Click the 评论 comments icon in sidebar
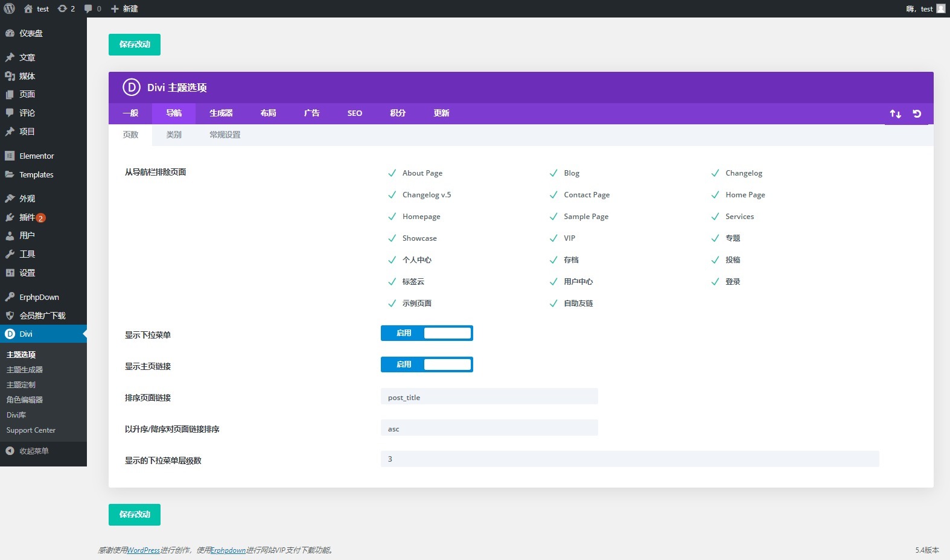950x560 pixels. [x=10, y=113]
